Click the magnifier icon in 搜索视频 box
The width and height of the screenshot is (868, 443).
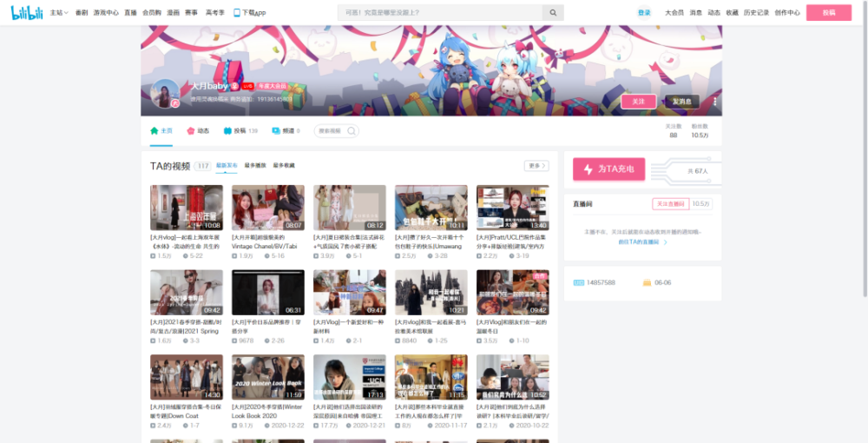tap(352, 131)
